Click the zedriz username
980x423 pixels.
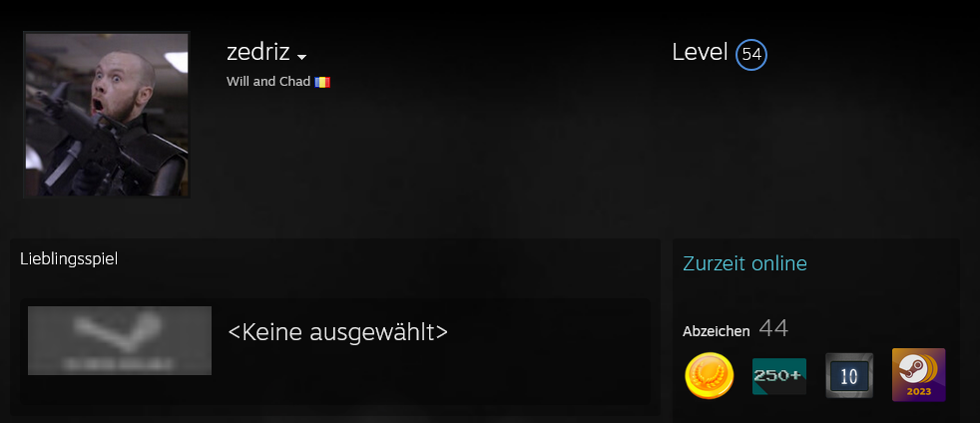point(258,53)
